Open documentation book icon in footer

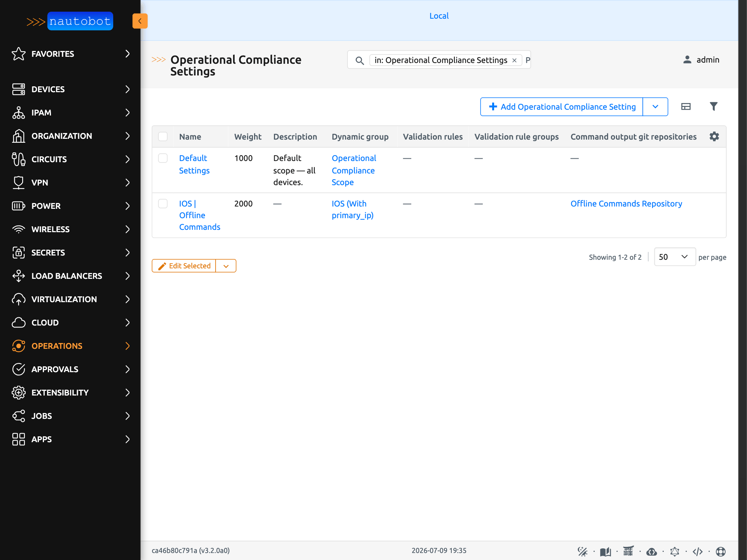pyautogui.click(x=605, y=551)
